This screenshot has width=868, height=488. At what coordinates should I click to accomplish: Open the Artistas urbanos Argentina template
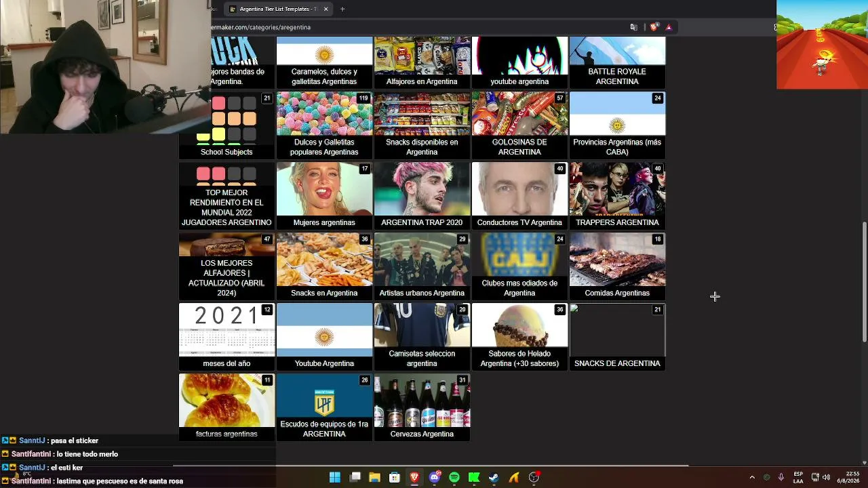point(422,266)
